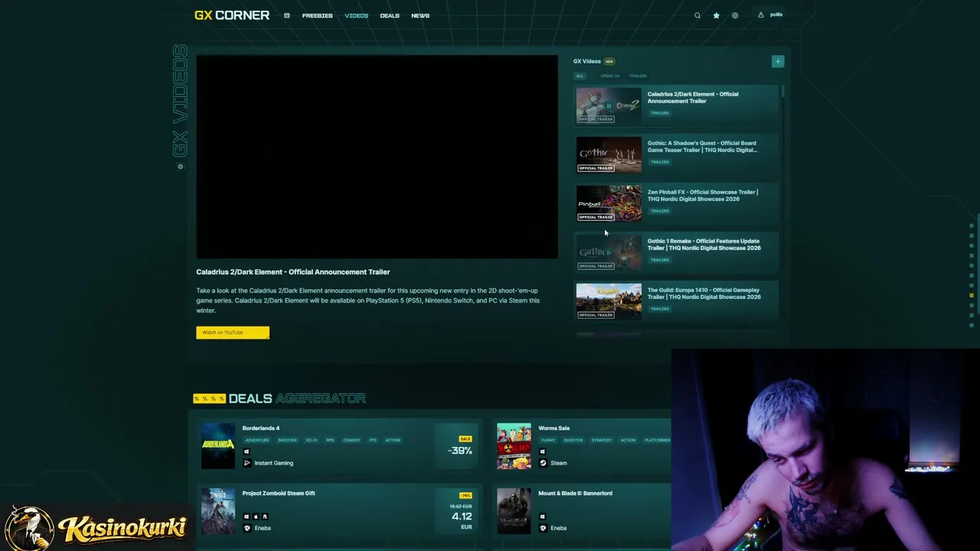Open Zen Pinball FX showcase trailer title
Viewport: 980px width, 551px height.
pyautogui.click(x=703, y=195)
